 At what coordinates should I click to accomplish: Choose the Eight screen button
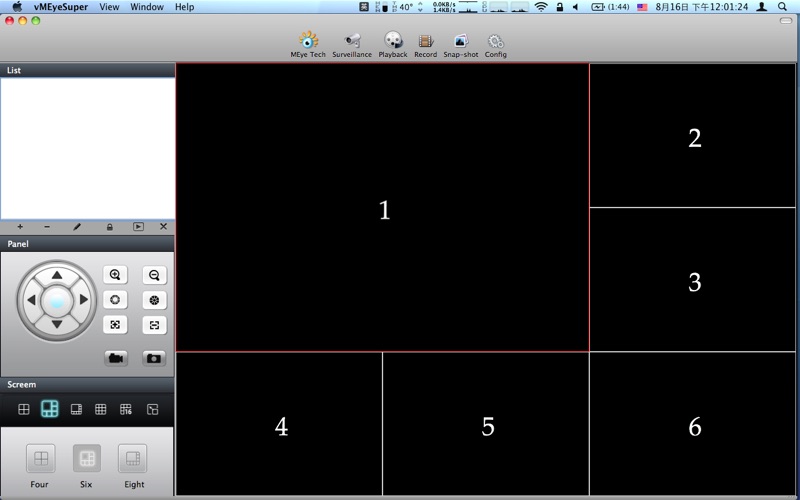click(133, 458)
